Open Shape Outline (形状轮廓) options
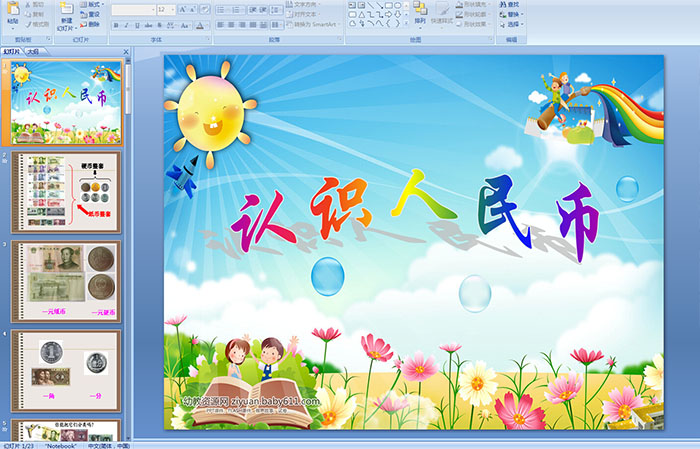Image resolution: width=700 pixels, height=449 pixels. tap(472, 14)
